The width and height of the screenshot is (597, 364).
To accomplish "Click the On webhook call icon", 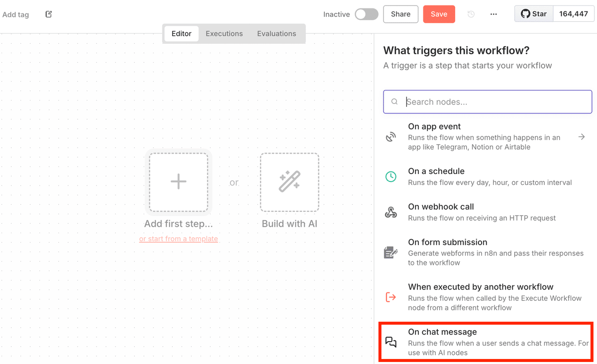I will (391, 212).
